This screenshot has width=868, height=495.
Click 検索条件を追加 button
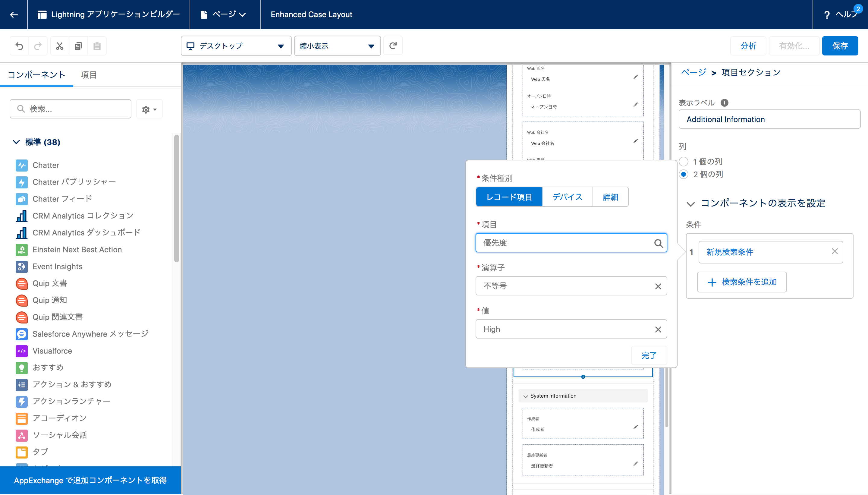pyautogui.click(x=742, y=282)
